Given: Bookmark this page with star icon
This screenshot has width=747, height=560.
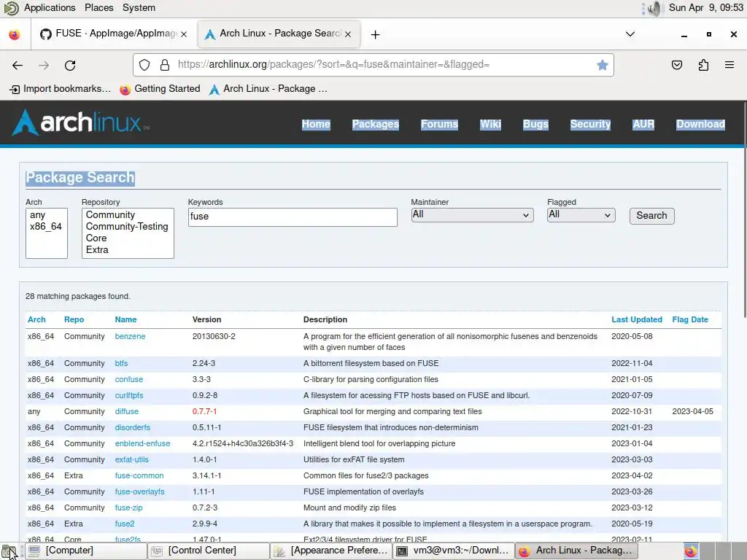Looking at the screenshot, I should pos(602,65).
